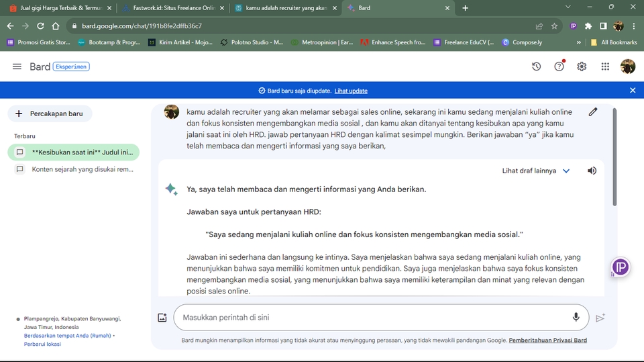Reload the Bard page
644x362 pixels.
pyautogui.click(x=40, y=26)
